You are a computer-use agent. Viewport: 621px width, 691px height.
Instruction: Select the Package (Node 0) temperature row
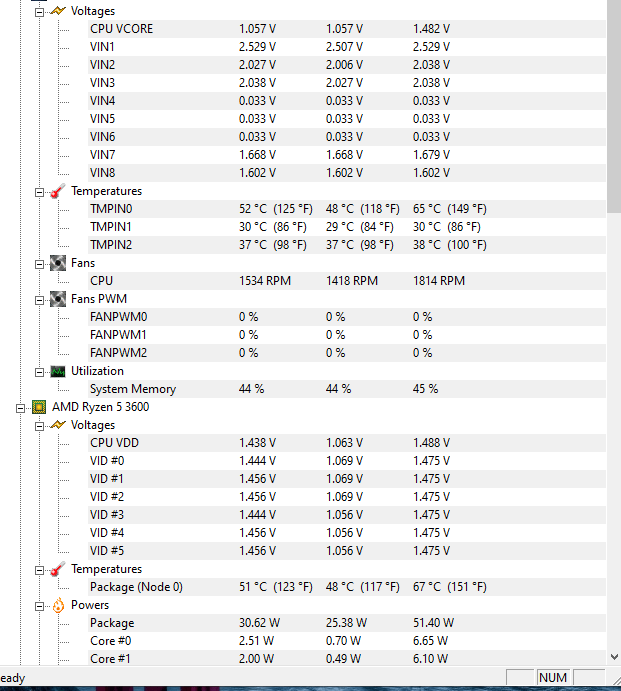(x=136, y=587)
